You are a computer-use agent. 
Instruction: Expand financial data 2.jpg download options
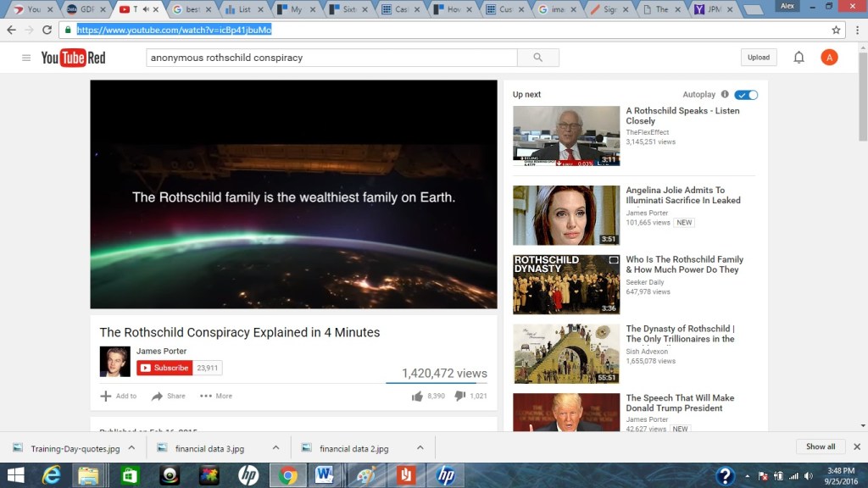420,447
